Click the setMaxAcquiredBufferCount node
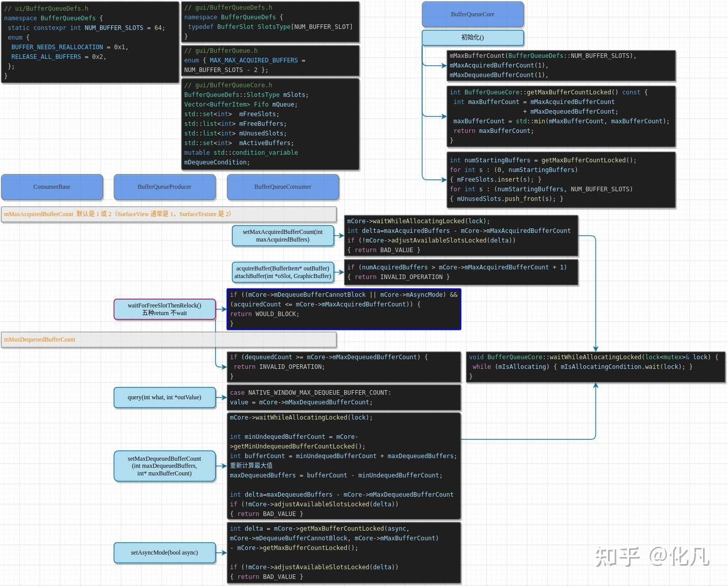728x586 pixels. (x=283, y=236)
